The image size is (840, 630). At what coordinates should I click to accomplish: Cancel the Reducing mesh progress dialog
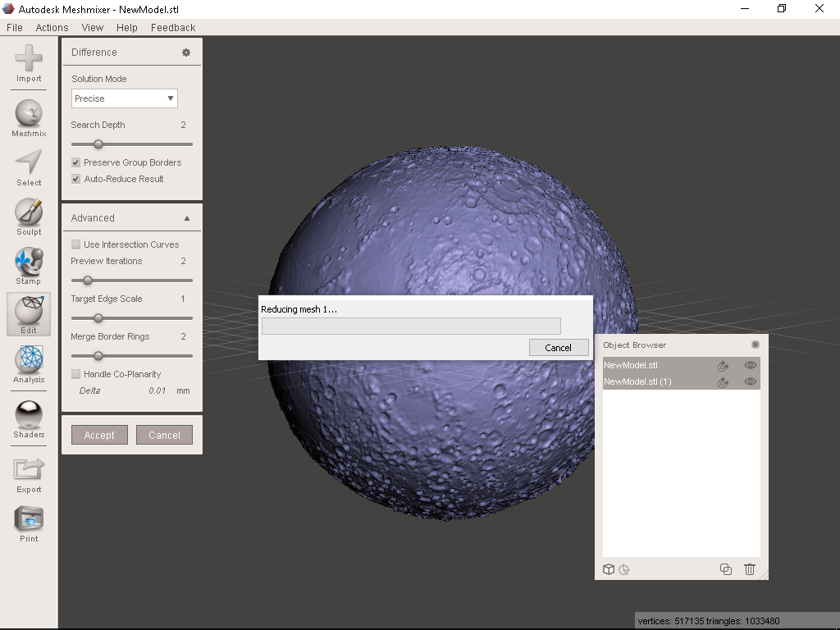[x=558, y=348]
